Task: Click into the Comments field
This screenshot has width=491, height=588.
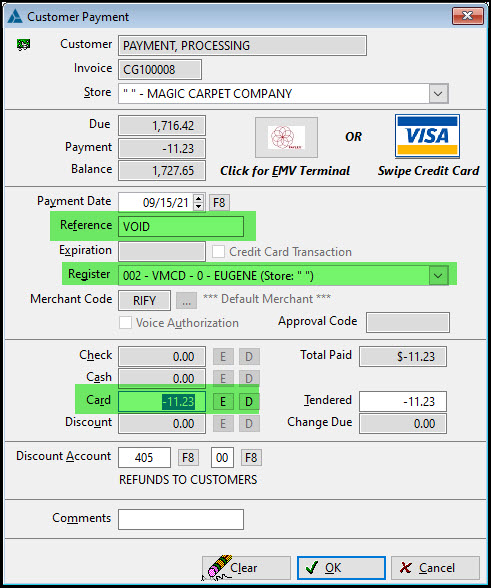Action: point(181,519)
